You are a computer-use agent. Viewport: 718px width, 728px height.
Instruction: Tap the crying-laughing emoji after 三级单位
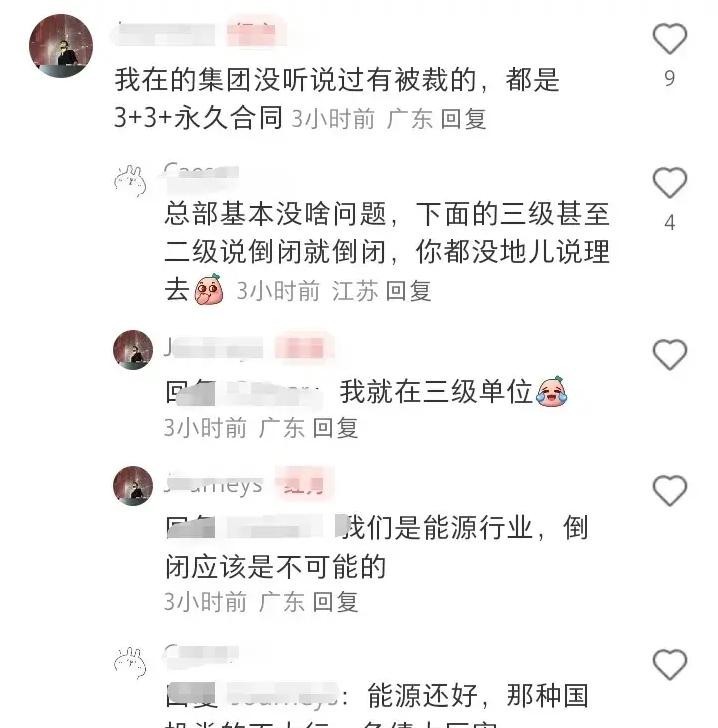coord(551,391)
